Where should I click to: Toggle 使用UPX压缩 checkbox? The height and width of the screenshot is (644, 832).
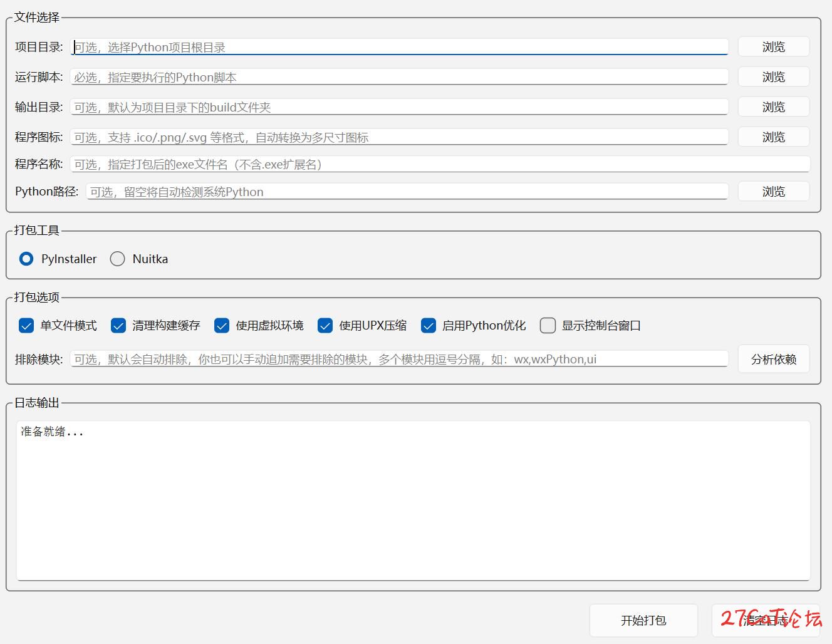point(325,326)
